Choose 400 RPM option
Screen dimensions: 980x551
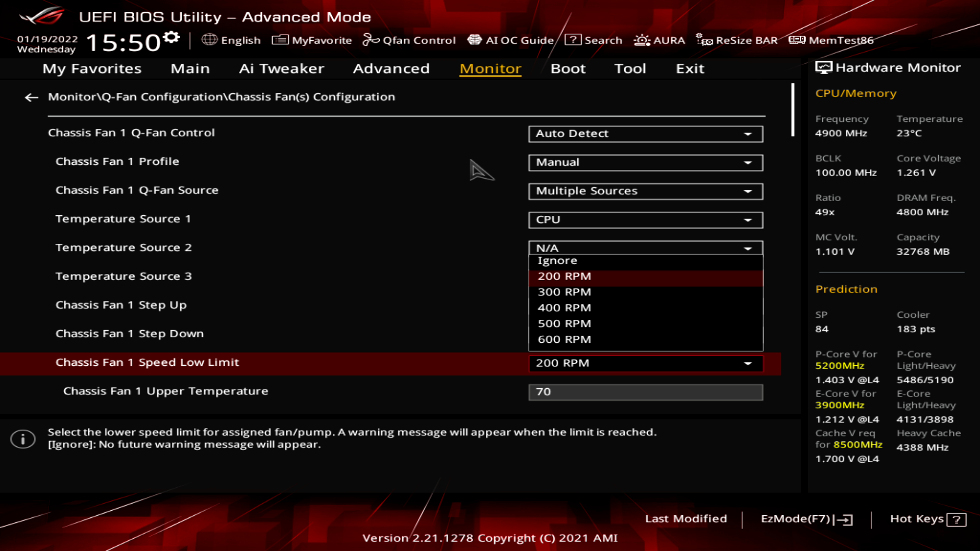click(x=646, y=308)
